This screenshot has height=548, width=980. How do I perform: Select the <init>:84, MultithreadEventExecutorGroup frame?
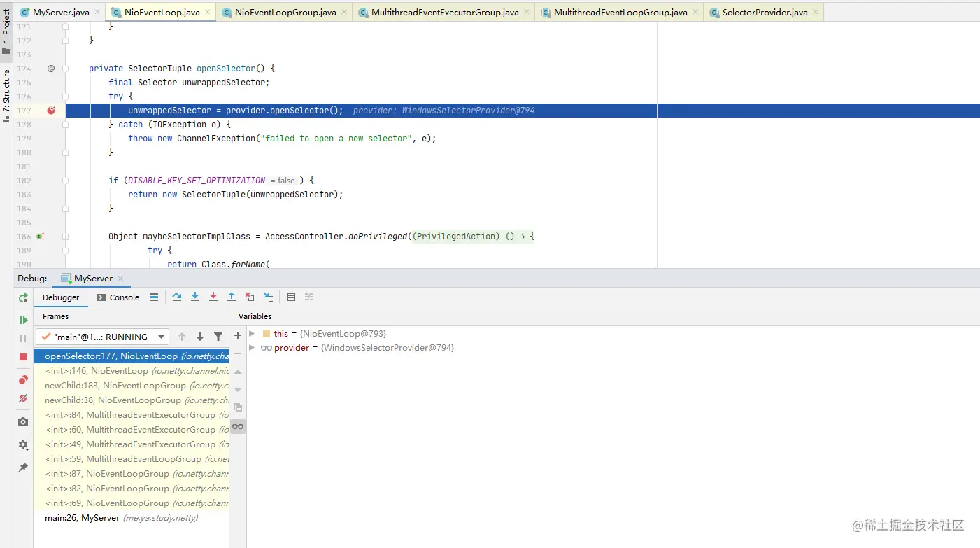[132, 415]
